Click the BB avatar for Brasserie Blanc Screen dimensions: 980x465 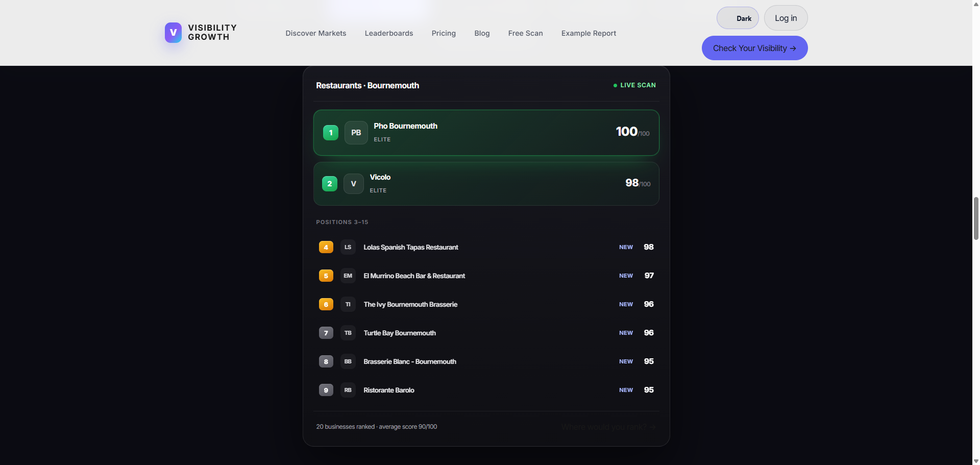pos(348,361)
